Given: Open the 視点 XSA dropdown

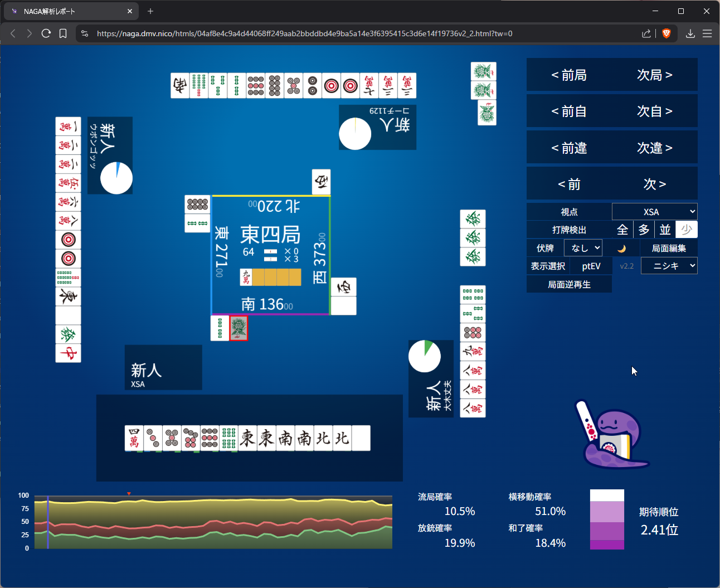Looking at the screenshot, I should pos(654,212).
